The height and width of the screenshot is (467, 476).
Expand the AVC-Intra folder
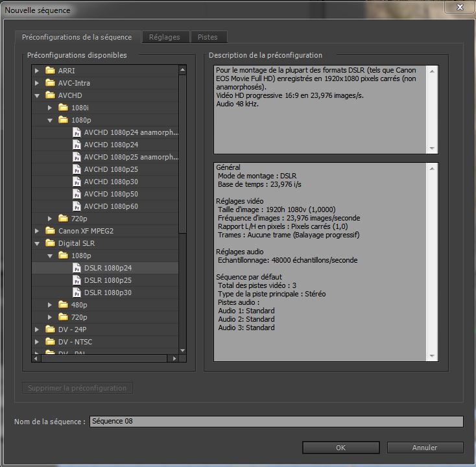[x=37, y=83]
